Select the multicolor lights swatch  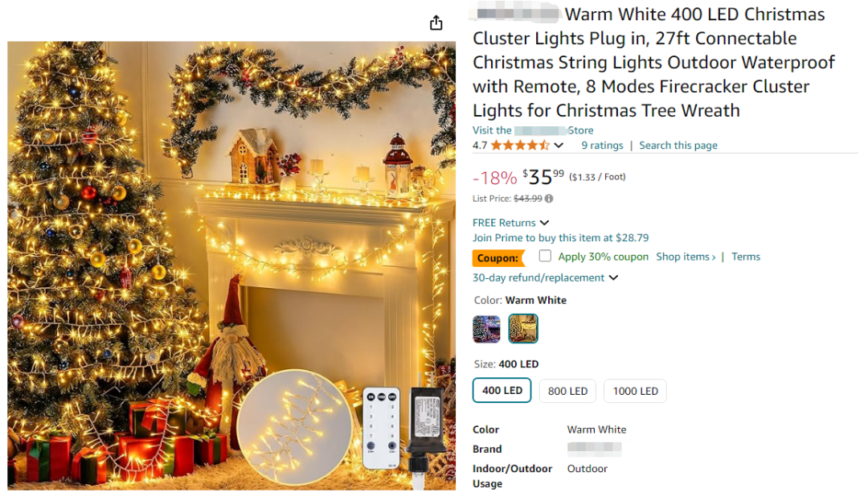coord(486,329)
